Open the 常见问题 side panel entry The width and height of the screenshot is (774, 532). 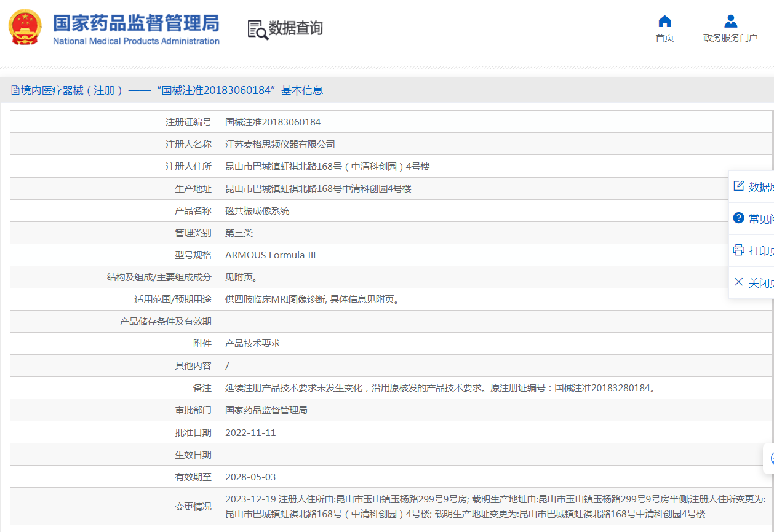pos(752,218)
